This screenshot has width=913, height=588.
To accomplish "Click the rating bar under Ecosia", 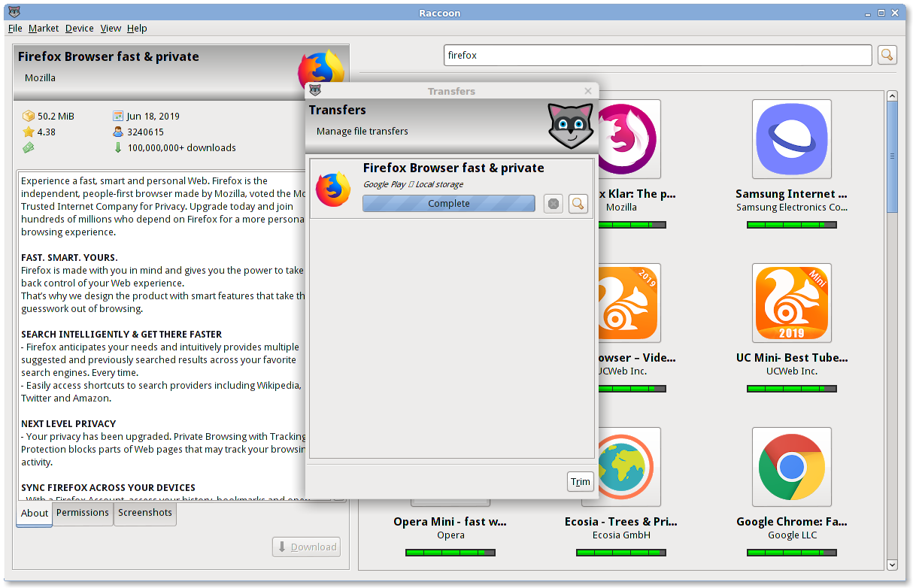I will pyautogui.click(x=621, y=553).
